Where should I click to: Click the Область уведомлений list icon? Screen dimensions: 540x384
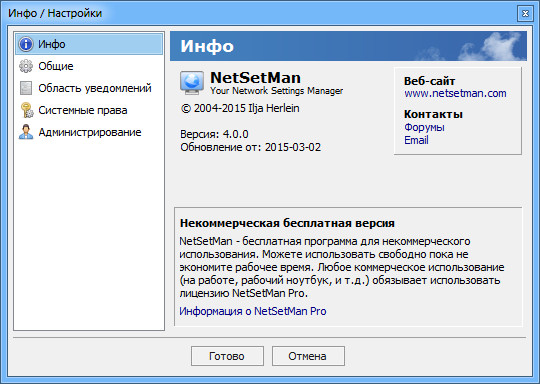coord(26,88)
